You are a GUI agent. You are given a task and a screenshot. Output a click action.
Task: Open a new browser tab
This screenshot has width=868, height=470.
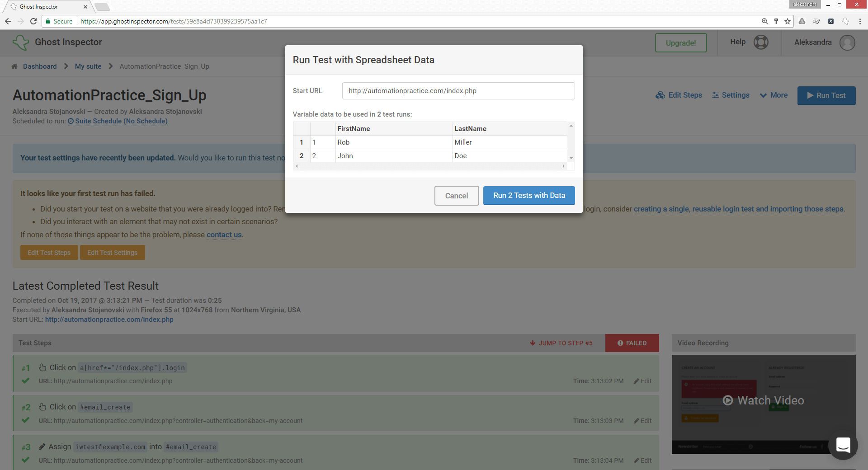pyautogui.click(x=102, y=7)
